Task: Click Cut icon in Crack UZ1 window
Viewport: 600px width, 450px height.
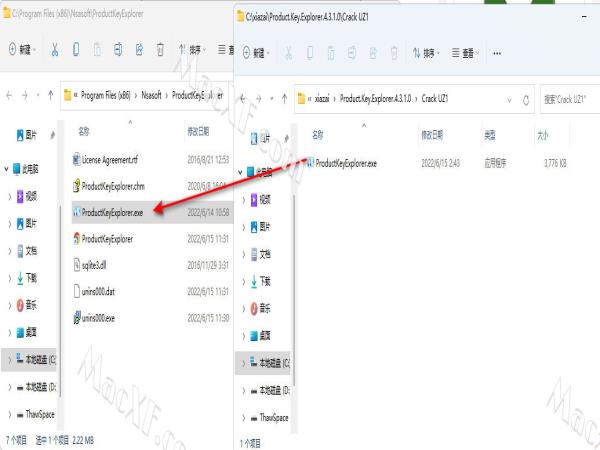Action: 289,53
